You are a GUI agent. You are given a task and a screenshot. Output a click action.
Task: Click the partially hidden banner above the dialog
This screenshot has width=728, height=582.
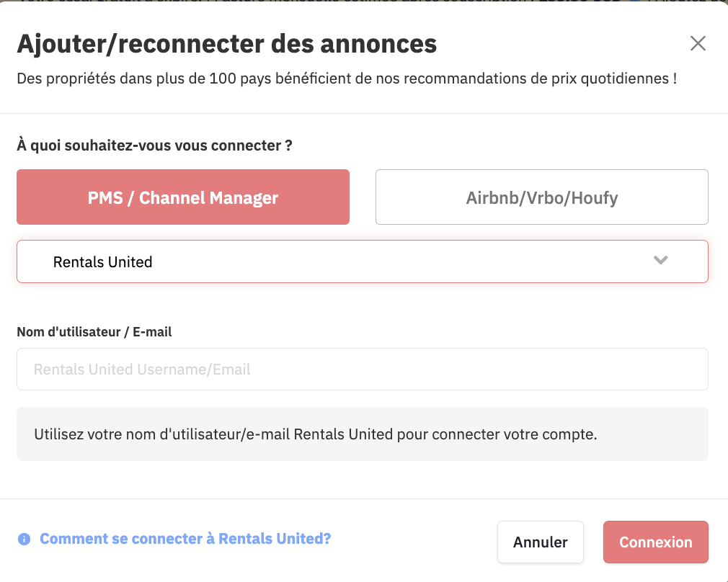point(364,1)
